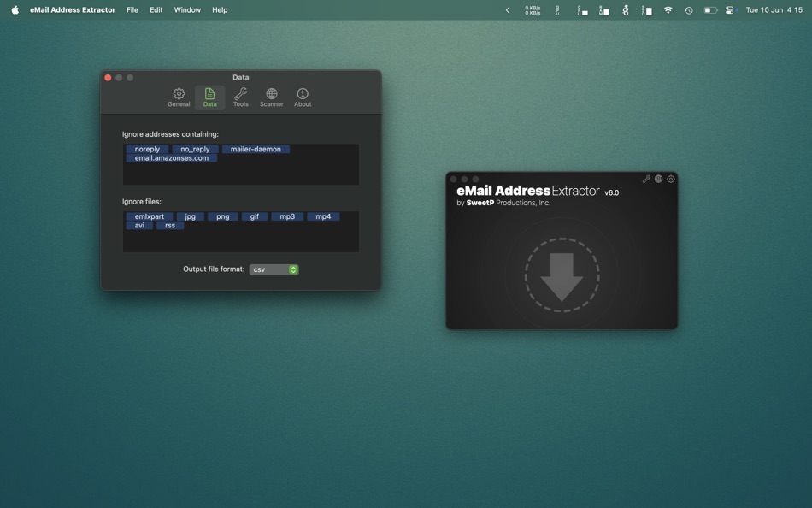Click the battery status icon
812x508 pixels.
pos(710,10)
